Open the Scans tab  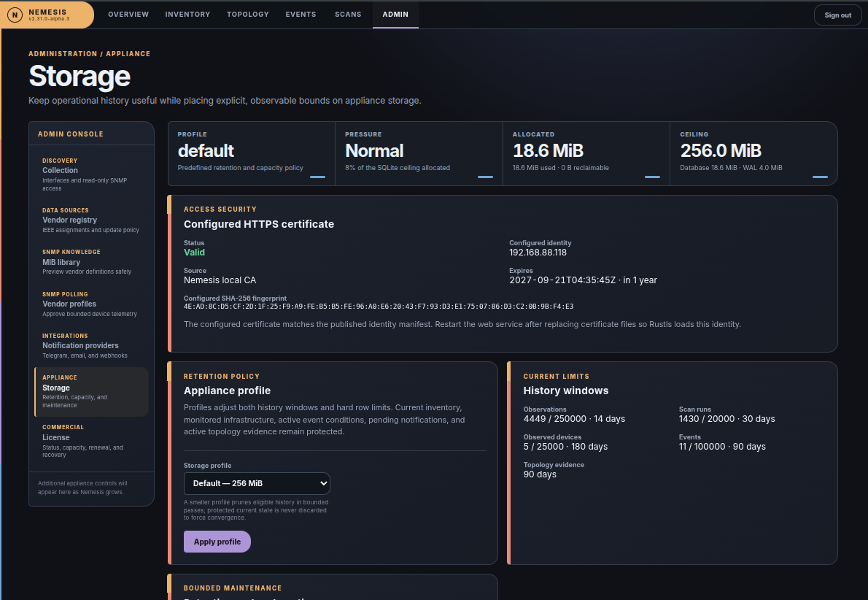tap(348, 15)
